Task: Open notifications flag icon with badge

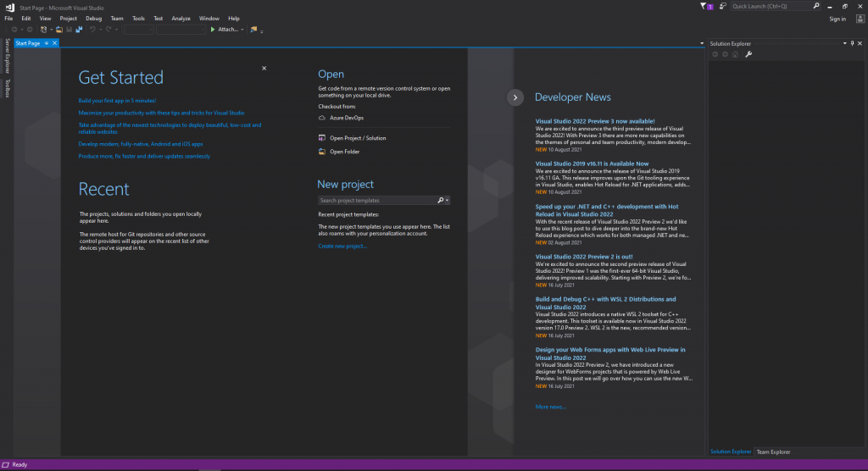Action: click(706, 6)
